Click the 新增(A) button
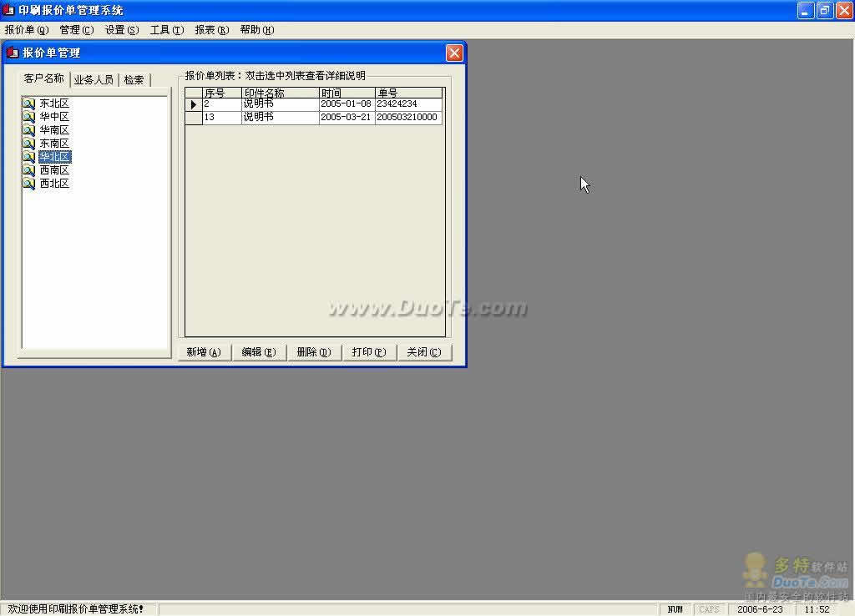The width and height of the screenshot is (855, 616). 204,352
